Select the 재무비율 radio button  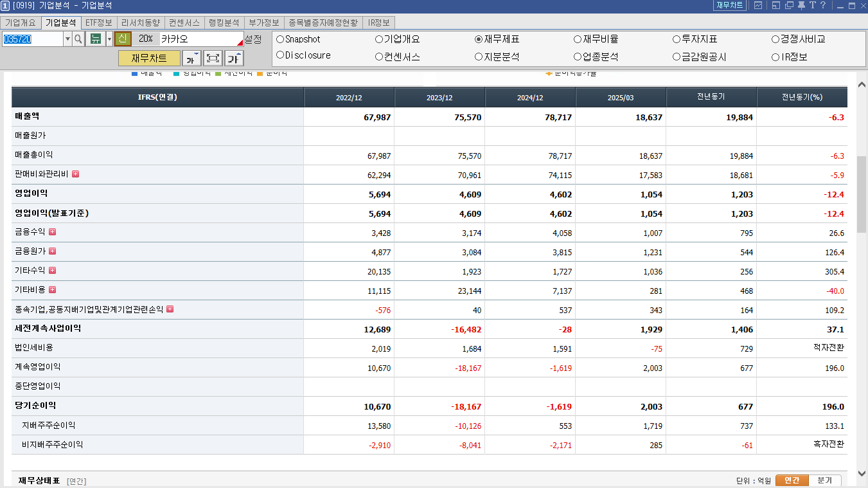(578, 39)
